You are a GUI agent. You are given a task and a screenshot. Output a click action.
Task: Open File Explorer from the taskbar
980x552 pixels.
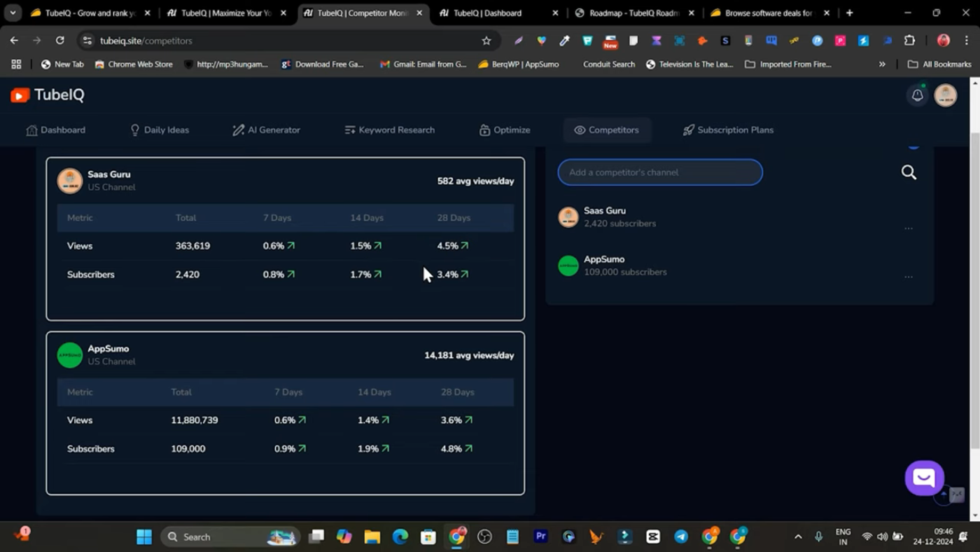372,537
